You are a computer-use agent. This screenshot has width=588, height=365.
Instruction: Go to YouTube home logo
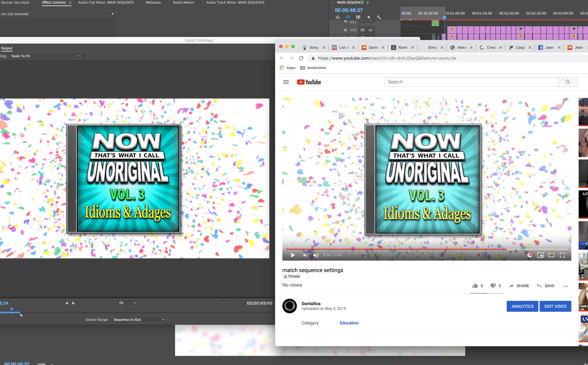[x=309, y=82]
